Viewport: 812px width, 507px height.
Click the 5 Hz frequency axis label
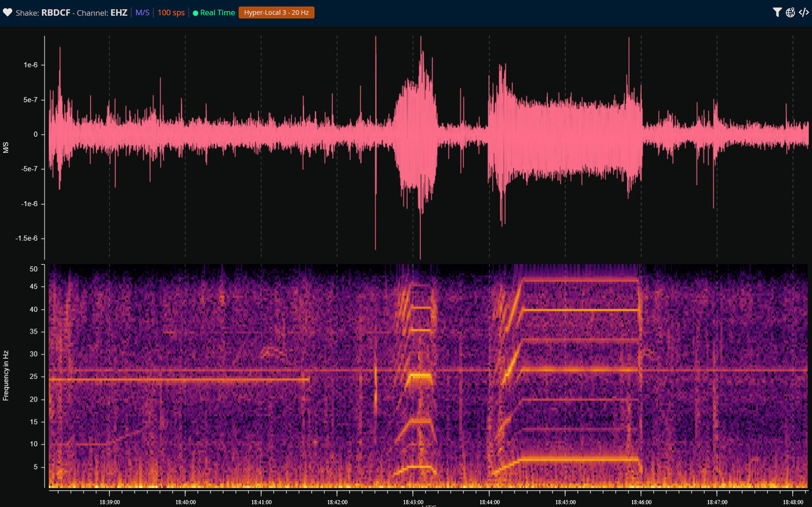point(36,467)
